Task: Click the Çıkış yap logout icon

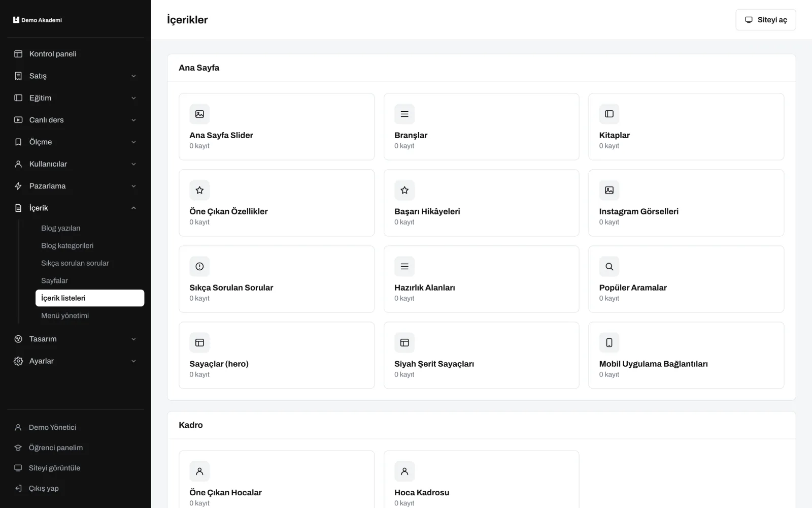Action: [x=18, y=488]
